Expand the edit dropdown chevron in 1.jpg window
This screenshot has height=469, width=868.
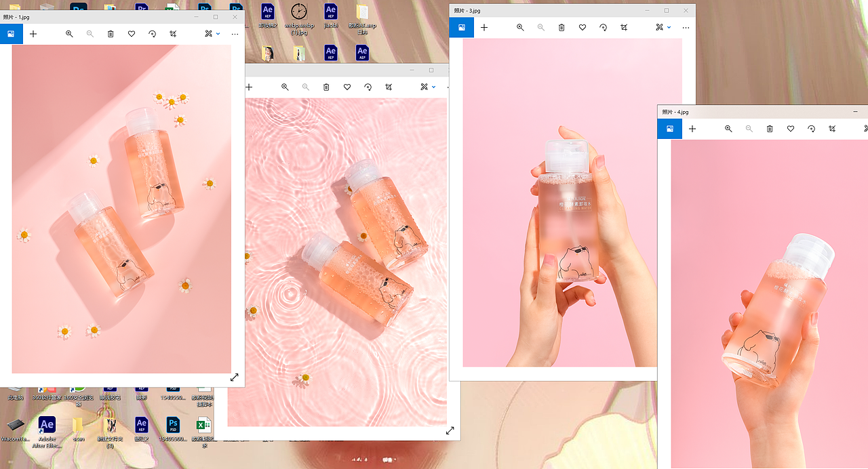coord(218,34)
